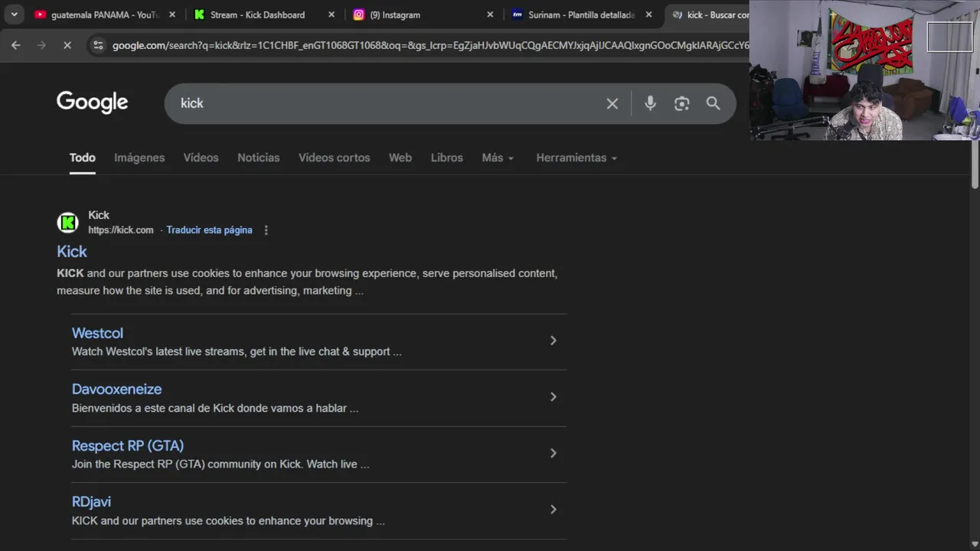The height and width of the screenshot is (551, 980).
Task: Click the Google logo
Action: (92, 103)
